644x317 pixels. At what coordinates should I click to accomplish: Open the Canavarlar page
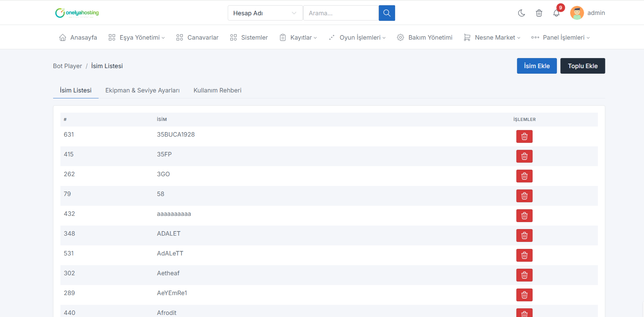[x=197, y=38]
